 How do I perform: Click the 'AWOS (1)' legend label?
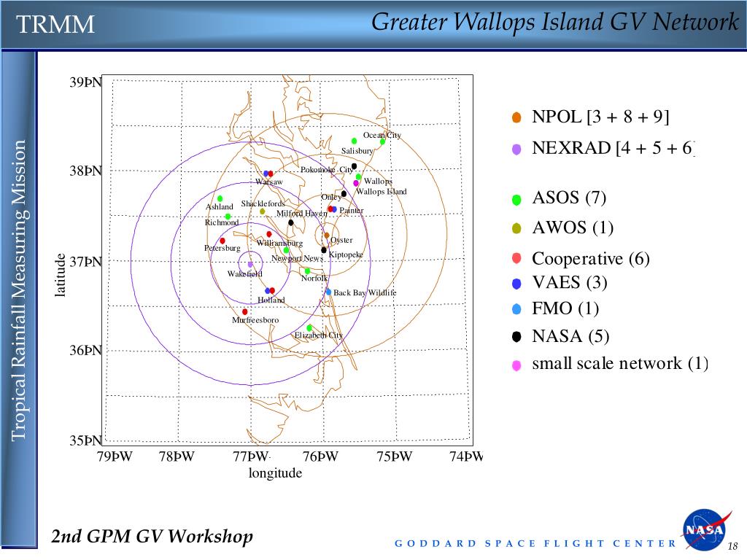coord(573,227)
